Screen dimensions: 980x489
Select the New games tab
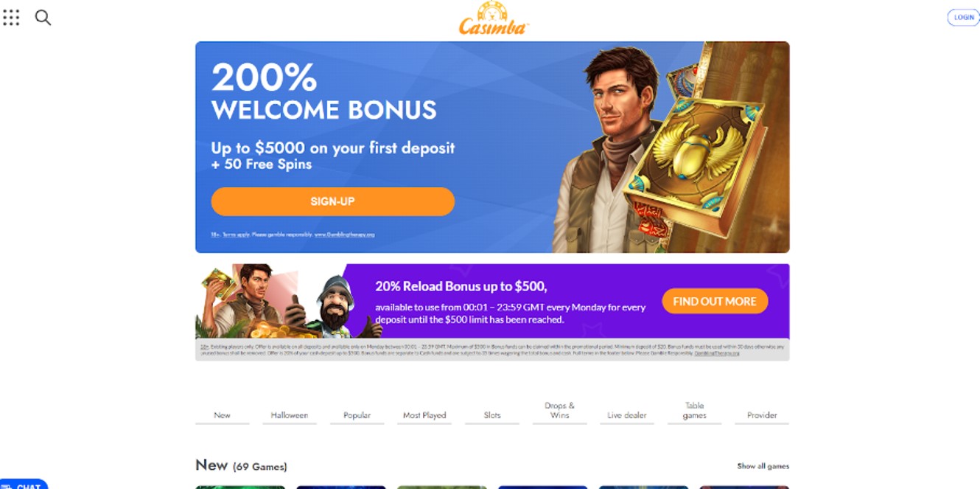point(222,415)
